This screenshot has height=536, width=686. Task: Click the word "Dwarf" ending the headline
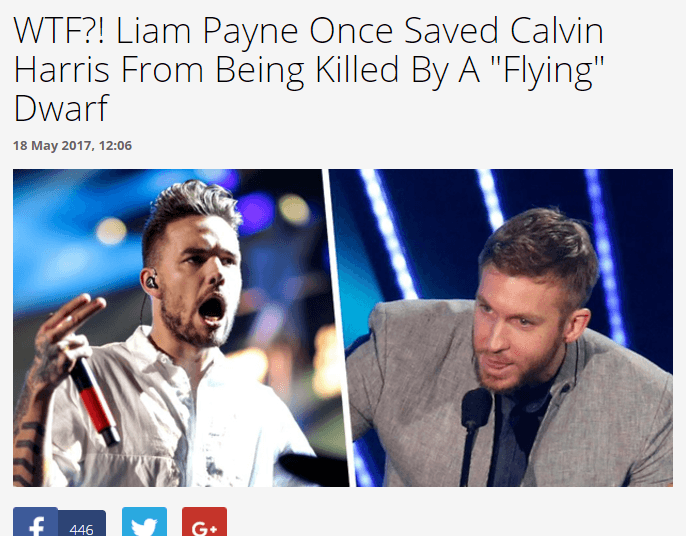tap(61, 108)
